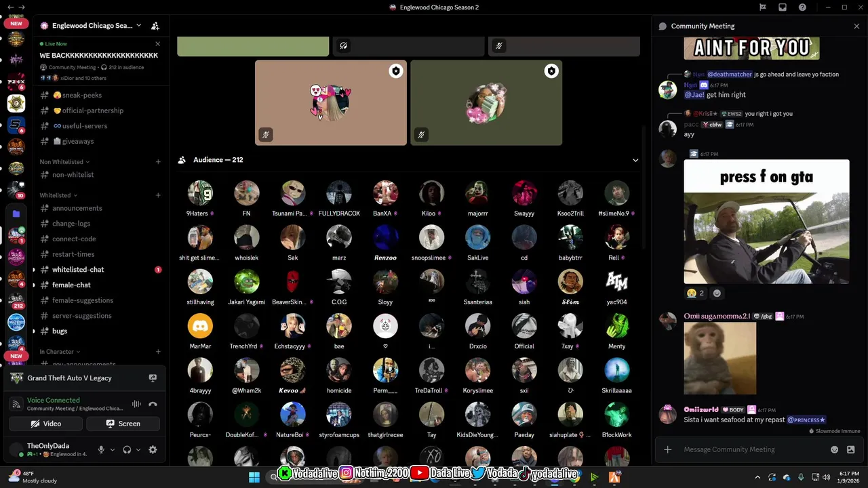
Task: Click the plus attach icon in message box
Action: 668,449
